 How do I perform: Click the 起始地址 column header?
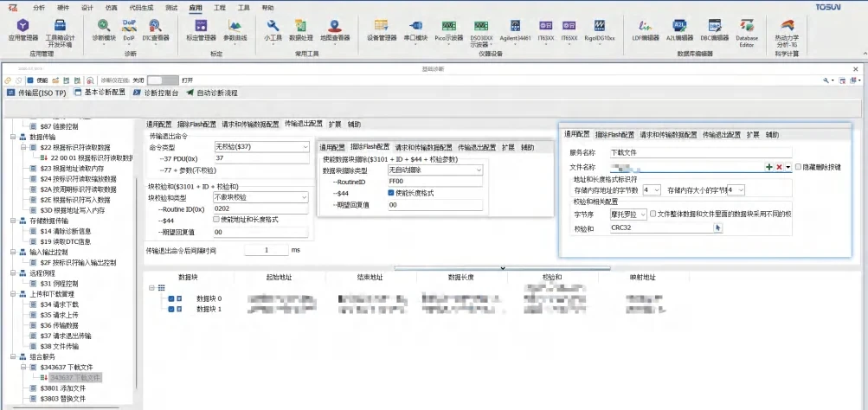279,277
